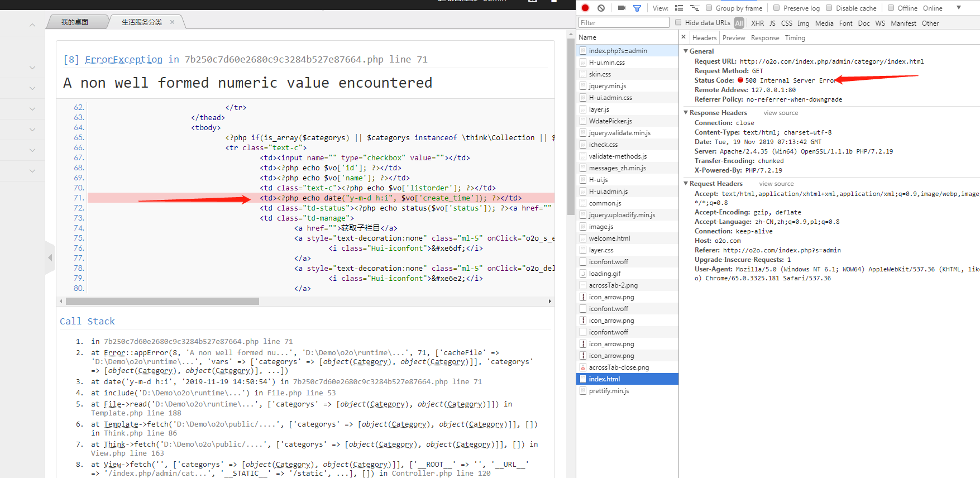Click the show overview waterfall icon
980x478 pixels.
pyautogui.click(x=695, y=8)
